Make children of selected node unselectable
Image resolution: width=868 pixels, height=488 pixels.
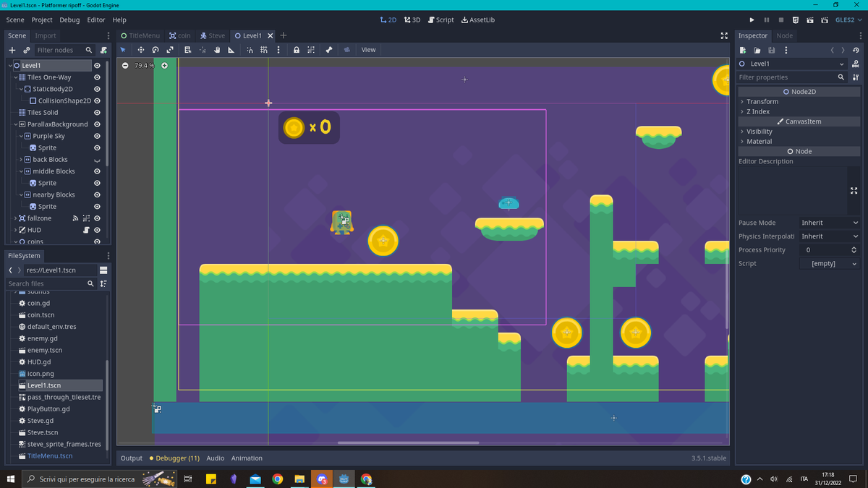point(311,50)
